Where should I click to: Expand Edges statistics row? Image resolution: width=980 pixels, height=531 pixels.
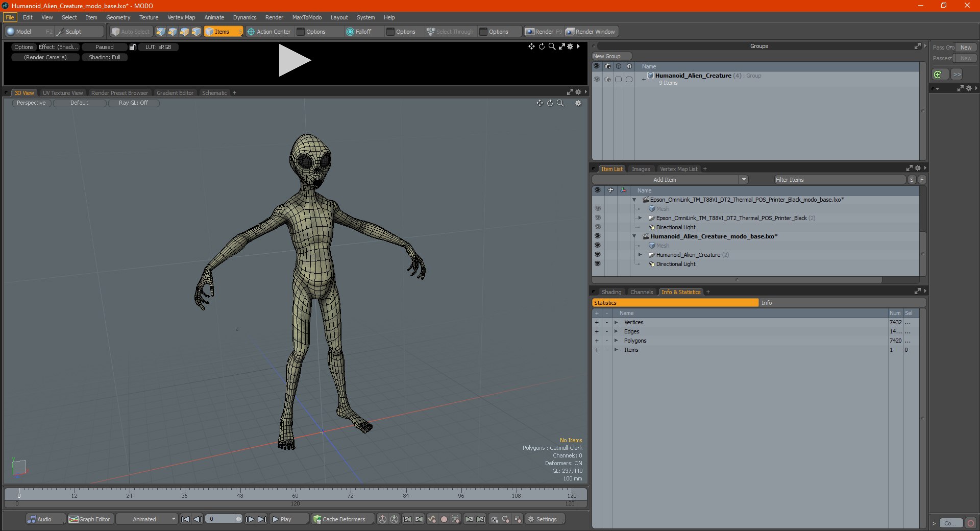click(x=616, y=332)
